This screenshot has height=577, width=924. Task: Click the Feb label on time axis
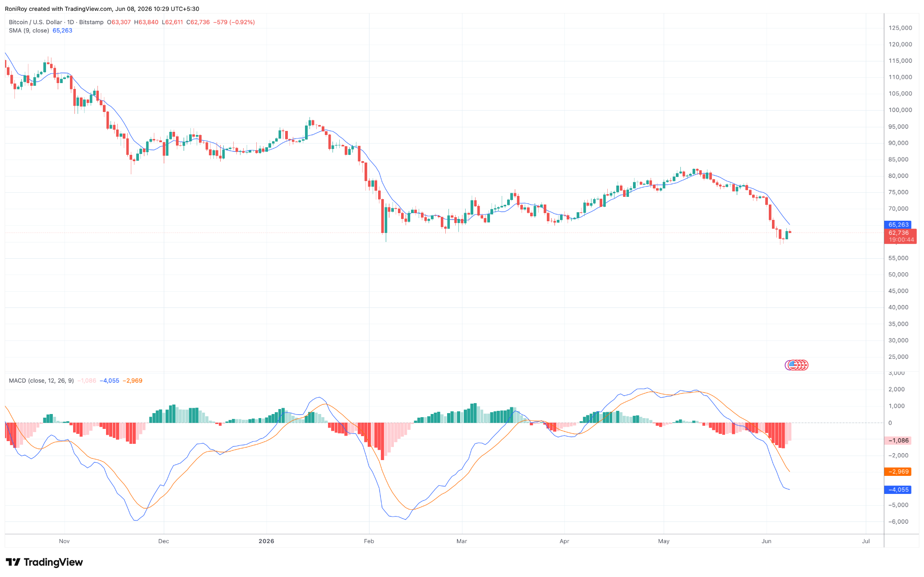(369, 541)
